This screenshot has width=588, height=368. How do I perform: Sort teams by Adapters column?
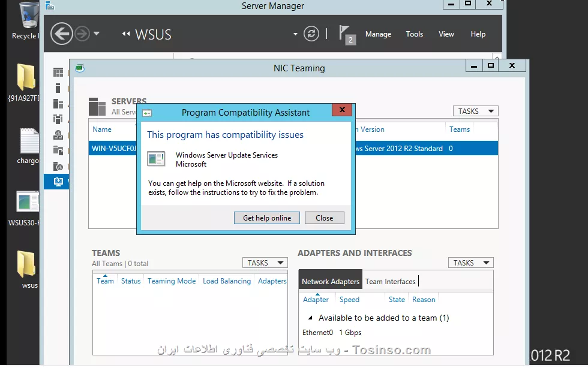(x=272, y=281)
